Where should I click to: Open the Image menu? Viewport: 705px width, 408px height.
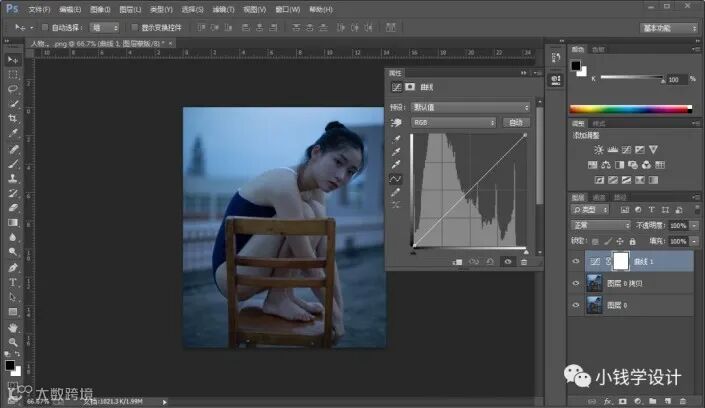(x=100, y=9)
